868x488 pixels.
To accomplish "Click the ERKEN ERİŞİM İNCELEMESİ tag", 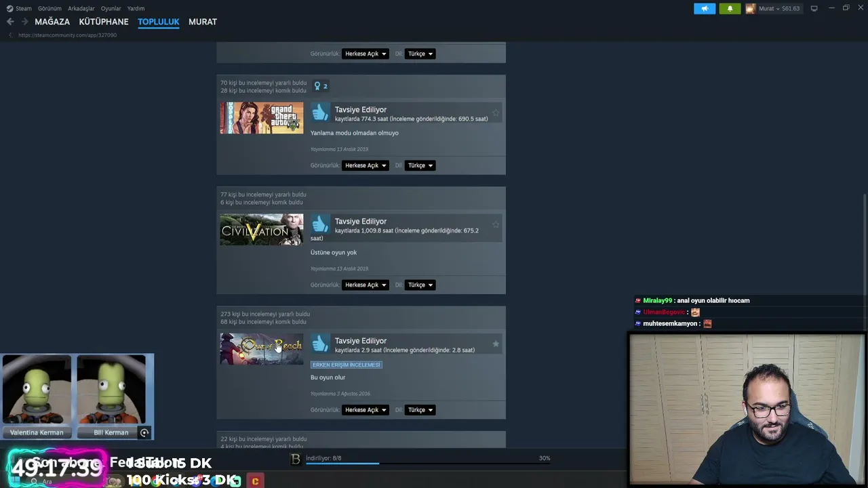I will tap(347, 365).
